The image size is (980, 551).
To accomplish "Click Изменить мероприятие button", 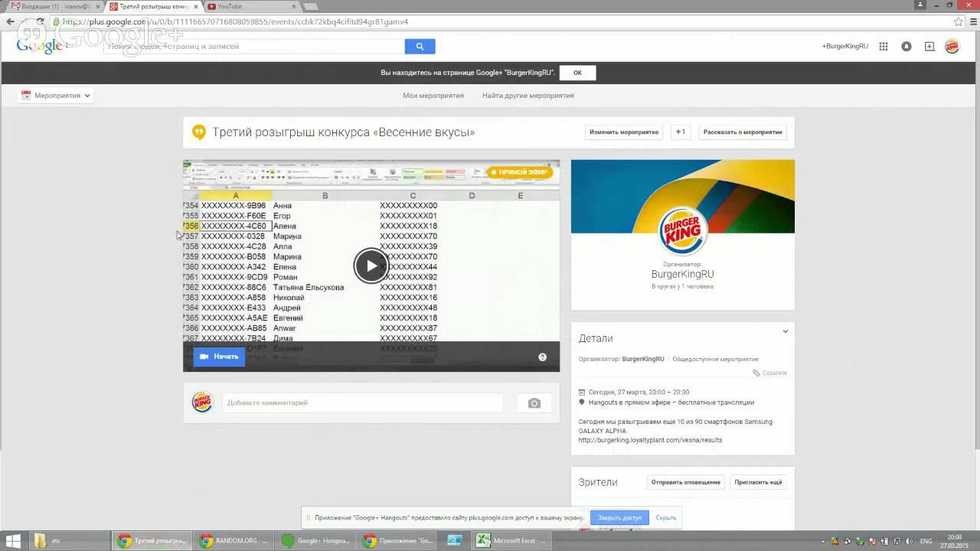I will (624, 132).
